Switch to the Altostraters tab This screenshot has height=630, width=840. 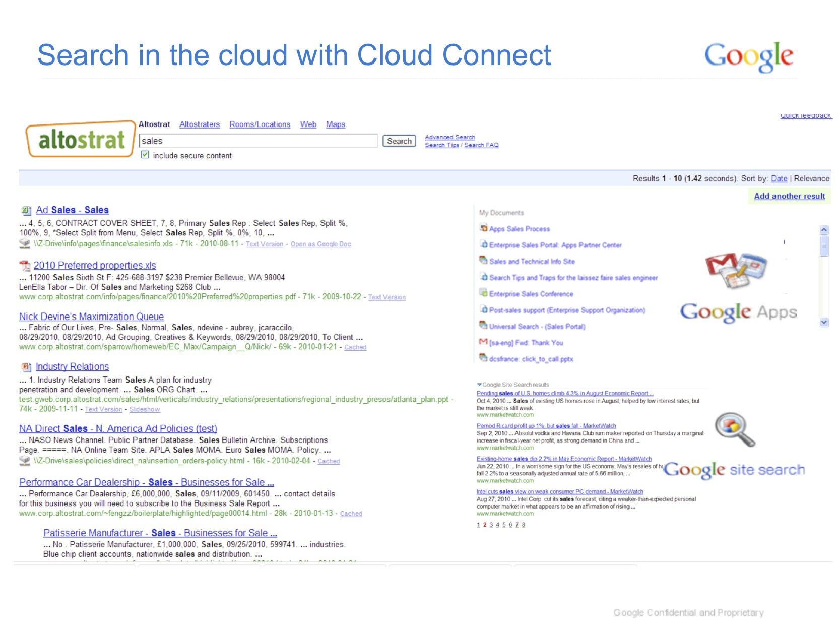click(200, 124)
